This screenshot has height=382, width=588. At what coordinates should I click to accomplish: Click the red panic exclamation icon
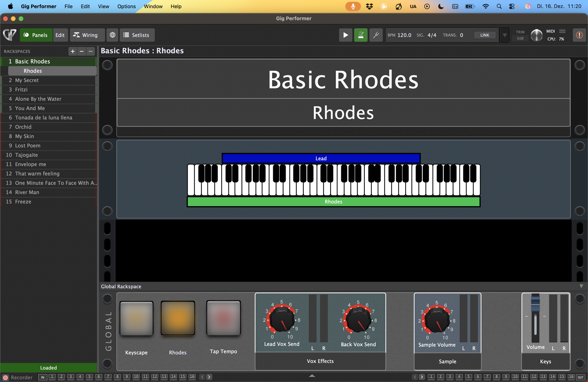click(579, 35)
